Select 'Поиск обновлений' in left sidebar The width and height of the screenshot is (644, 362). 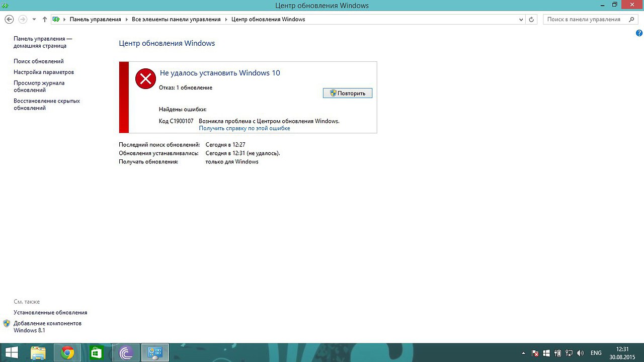[x=39, y=61]
